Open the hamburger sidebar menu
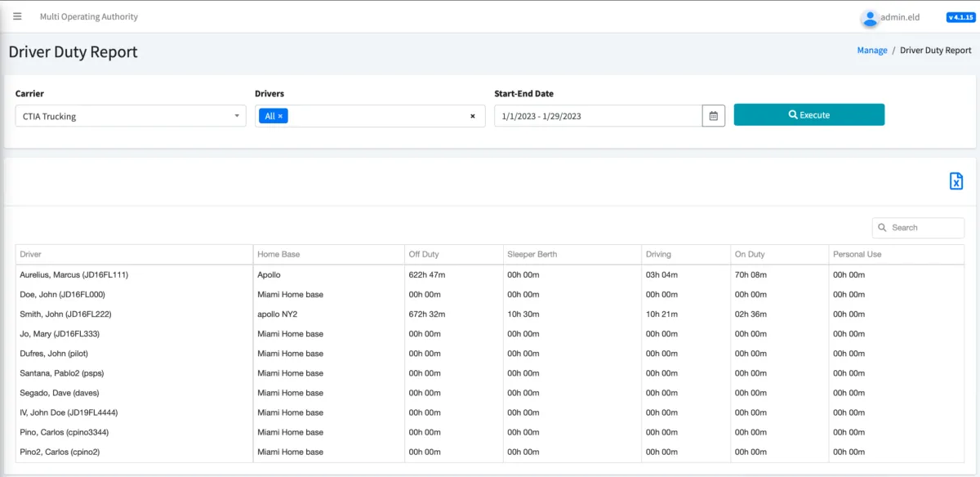The width and height of the screenshot is (980, 477). (17, 16)
